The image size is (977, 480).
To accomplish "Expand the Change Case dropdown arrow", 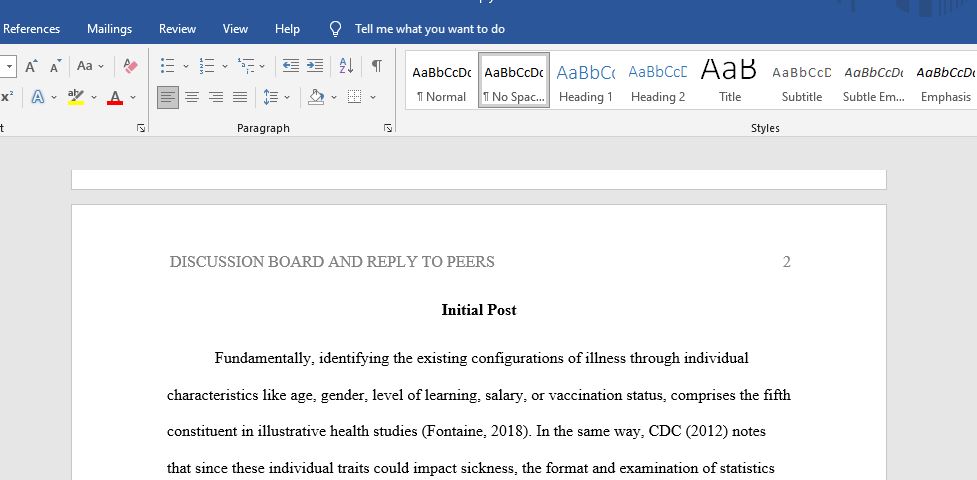I will 101,66.
